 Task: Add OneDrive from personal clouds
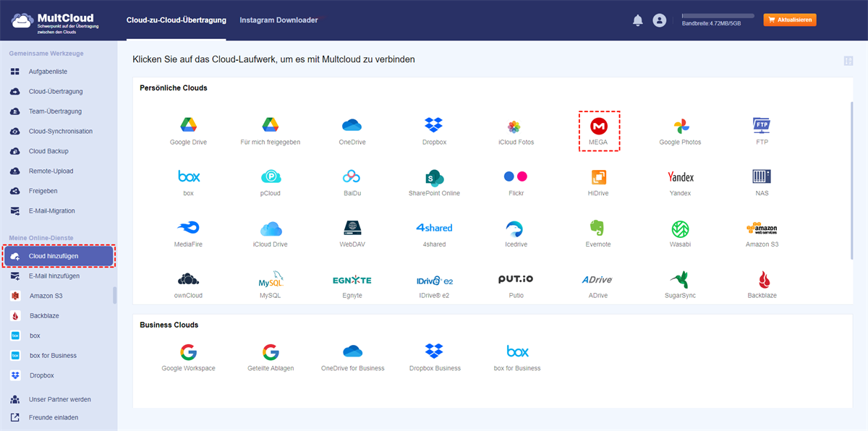click(352, 125)
